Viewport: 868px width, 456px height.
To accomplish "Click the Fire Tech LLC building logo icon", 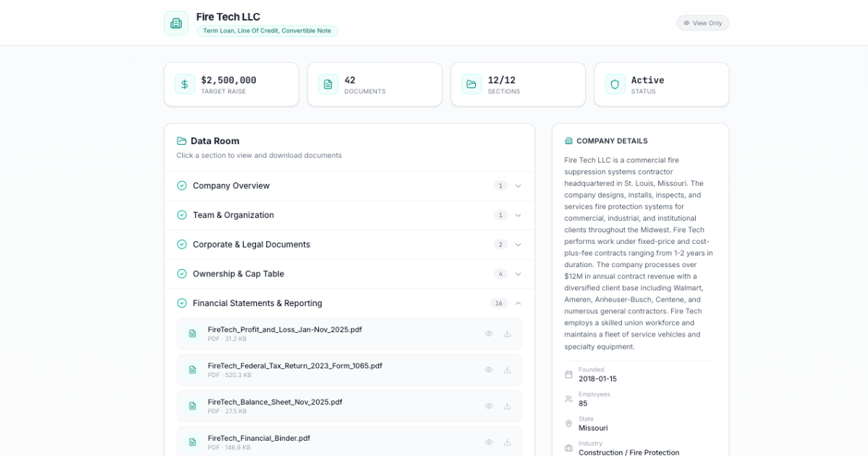I will [x=176, y=22].
